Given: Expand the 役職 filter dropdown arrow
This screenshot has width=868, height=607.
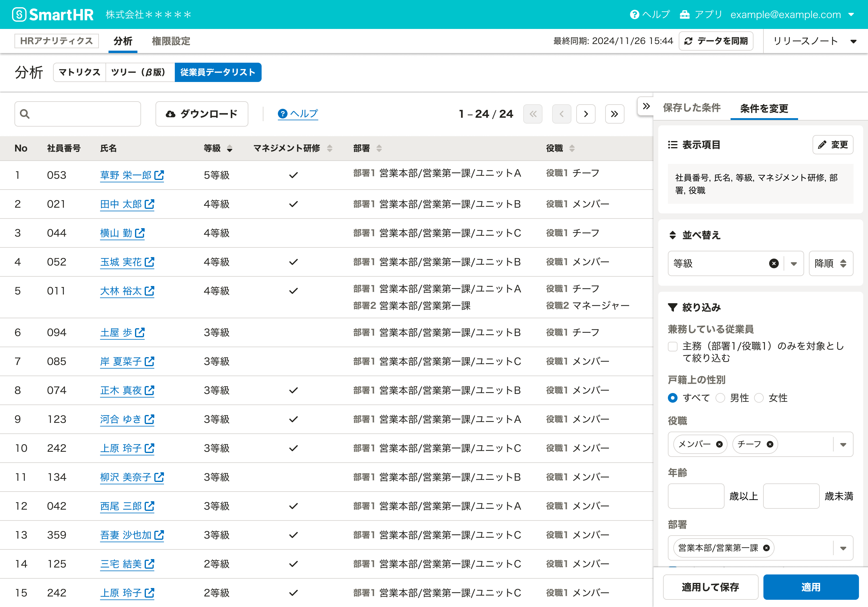Looking at the screenshot, I should tap(843, 444).
